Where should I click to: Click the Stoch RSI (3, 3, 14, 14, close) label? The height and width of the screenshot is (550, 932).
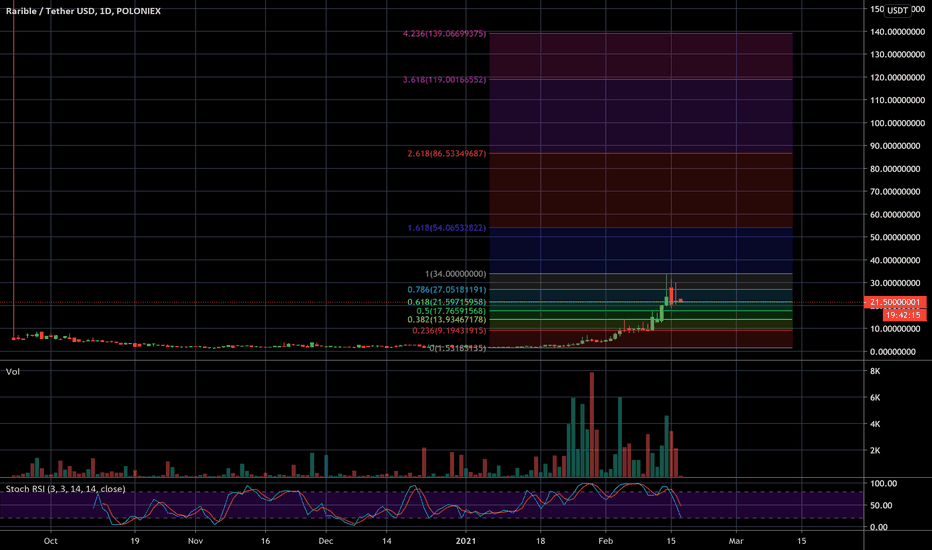(65, 489)
